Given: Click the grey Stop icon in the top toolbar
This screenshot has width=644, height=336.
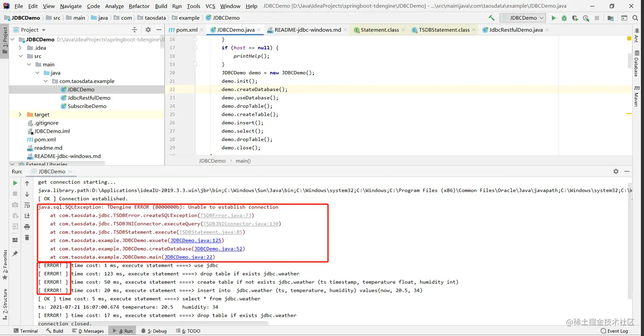Looking at the screenshot, I should (x=597, y=18).
